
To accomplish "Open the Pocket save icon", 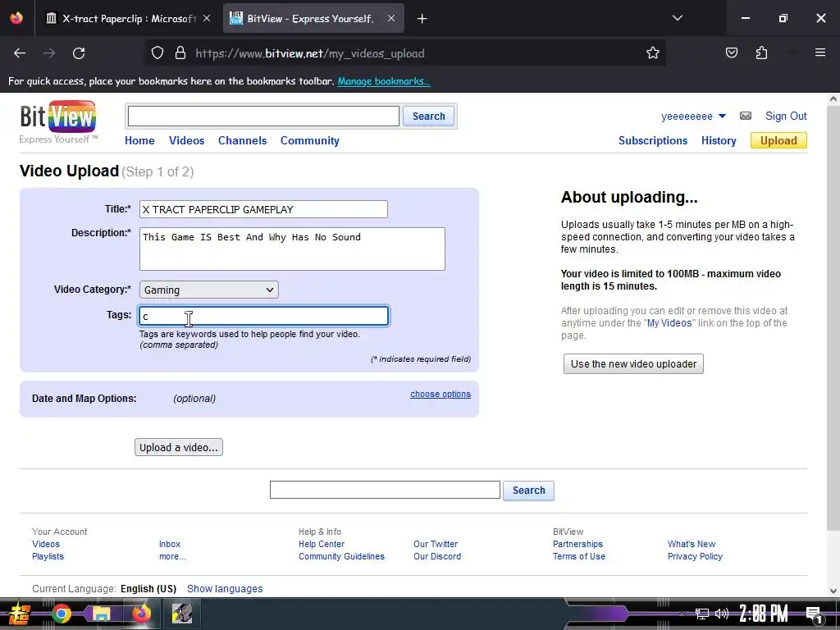I will pyautogui.click(x=731, y=52).
